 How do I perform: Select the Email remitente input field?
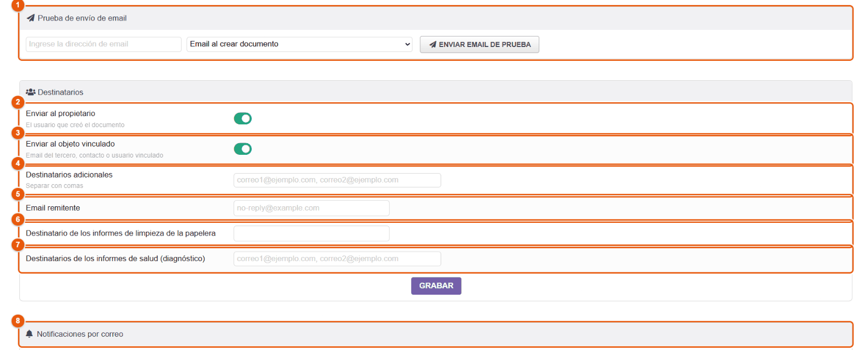tap(312, 208)
